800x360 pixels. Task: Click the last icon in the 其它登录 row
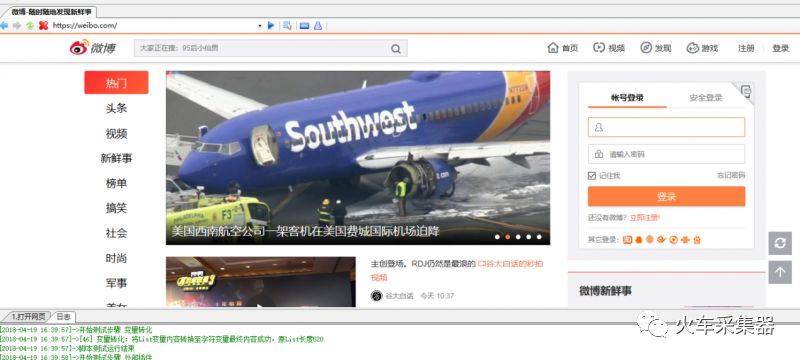click(696, 240)
